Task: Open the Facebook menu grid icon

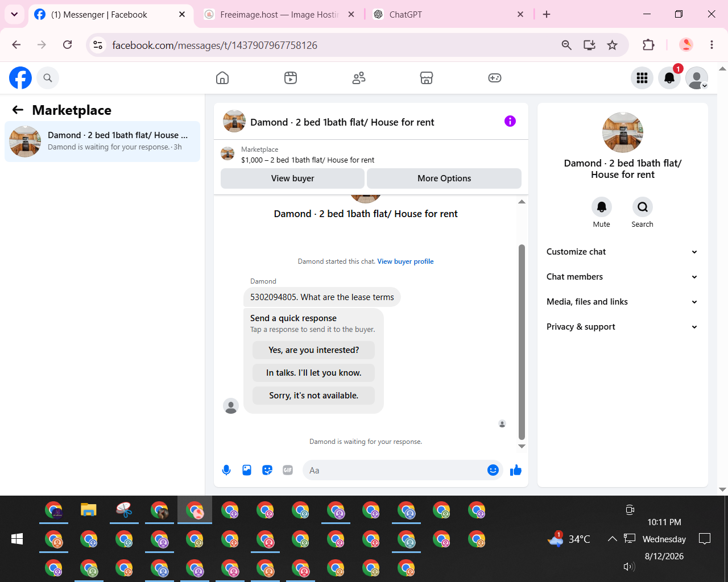Action: (x=642, y=78)
